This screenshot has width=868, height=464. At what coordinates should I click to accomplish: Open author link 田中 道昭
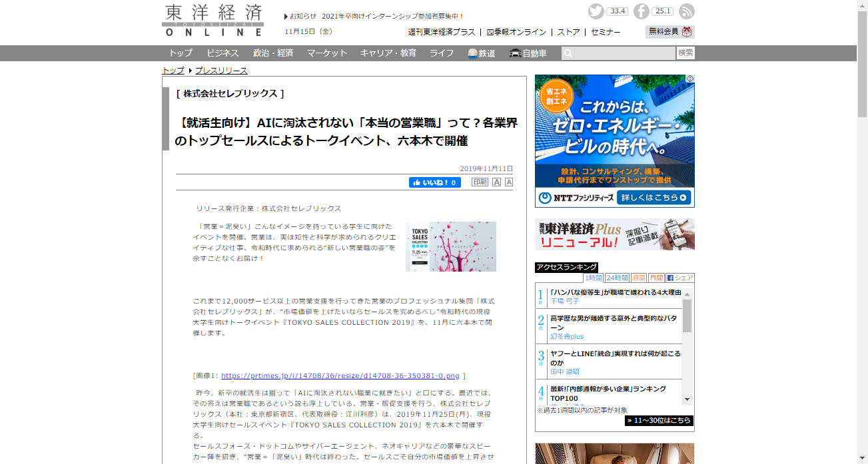coord(564,372)
